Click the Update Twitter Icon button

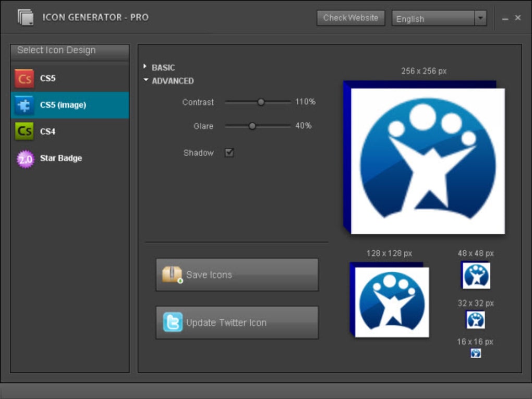point(237,322)
